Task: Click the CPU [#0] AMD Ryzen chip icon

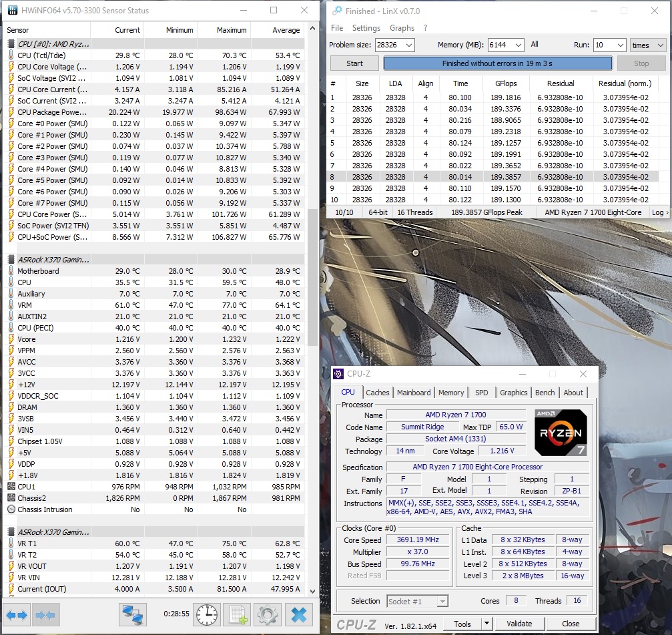Action: coord(11,43)
